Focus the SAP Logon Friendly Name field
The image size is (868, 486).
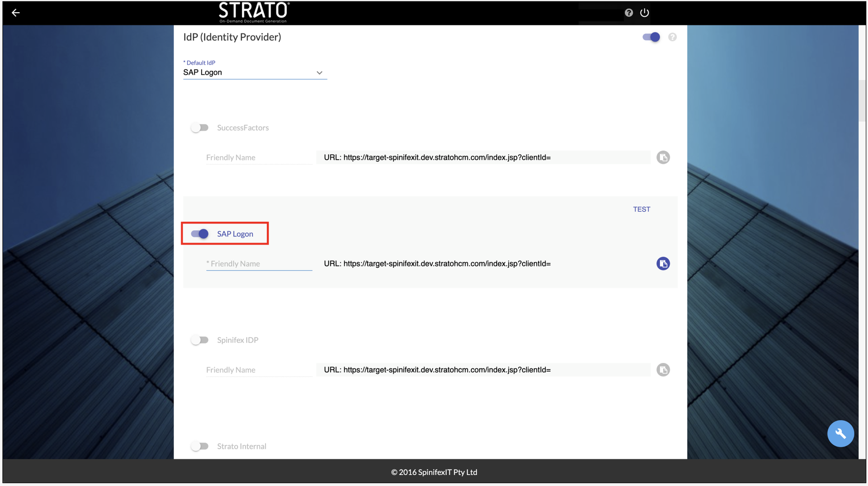(259, 264)
